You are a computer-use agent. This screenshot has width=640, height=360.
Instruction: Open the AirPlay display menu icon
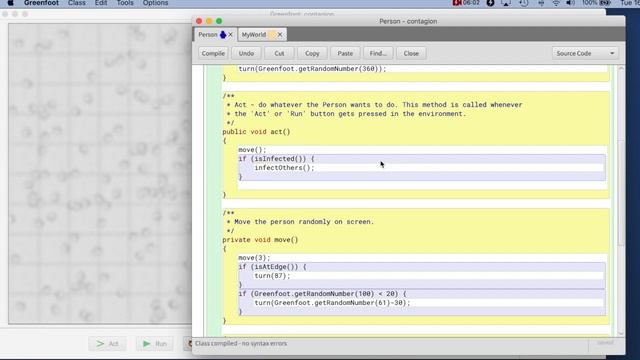coord(506,3)
